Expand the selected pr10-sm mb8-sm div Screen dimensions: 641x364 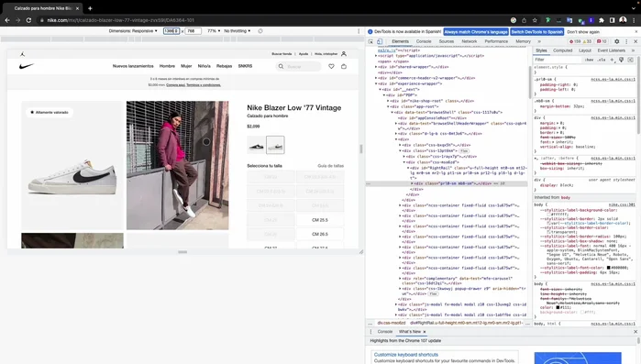click(x=412, y=183)
